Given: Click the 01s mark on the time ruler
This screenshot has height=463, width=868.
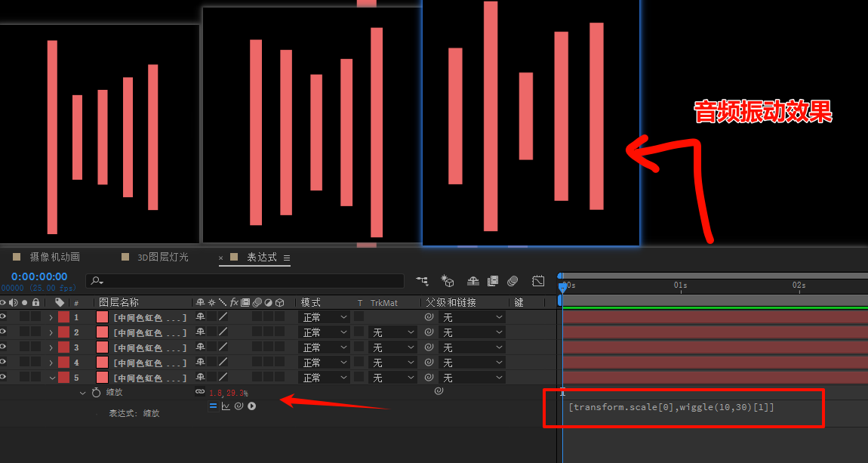Looking at the screenshot, I should 680,286.
